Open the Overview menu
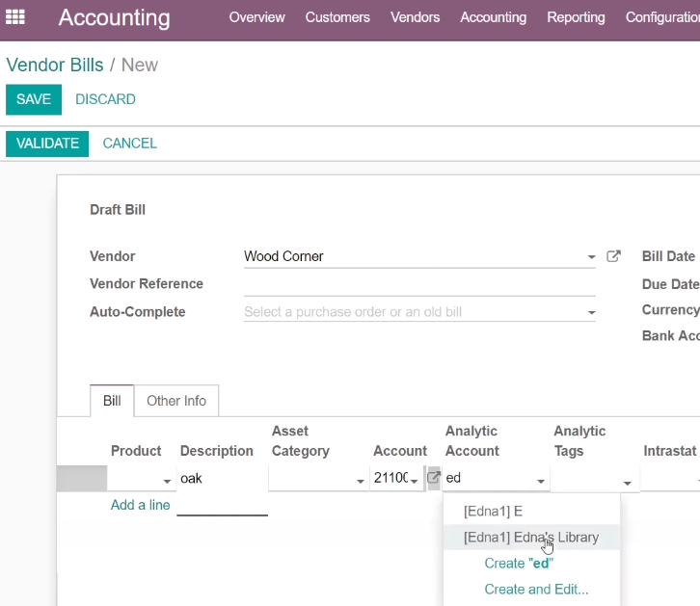 (x=256, y=17)
